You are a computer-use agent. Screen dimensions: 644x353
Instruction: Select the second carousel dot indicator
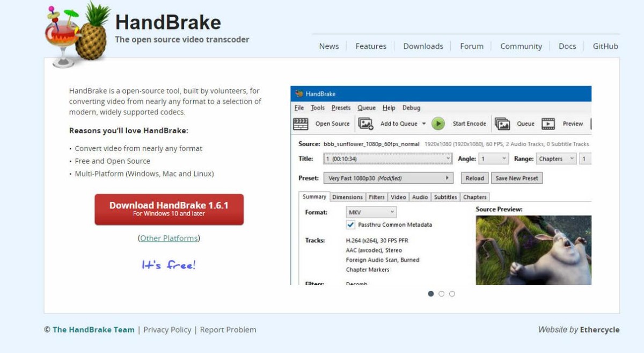[x=441, y=294]
